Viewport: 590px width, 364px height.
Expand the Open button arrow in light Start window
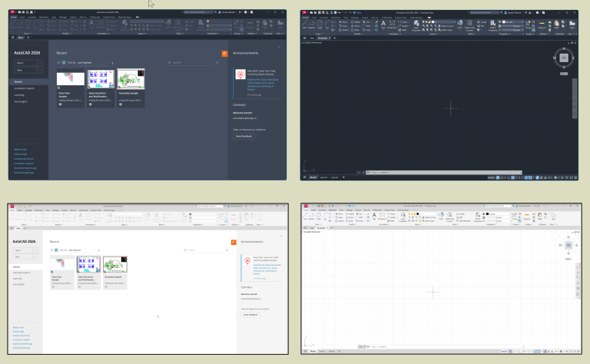(x=35, y=250)
